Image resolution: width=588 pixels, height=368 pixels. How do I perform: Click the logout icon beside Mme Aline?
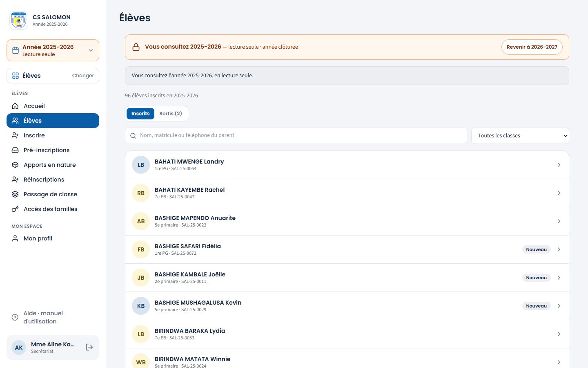pyautogui.click(x=89, y=347)
